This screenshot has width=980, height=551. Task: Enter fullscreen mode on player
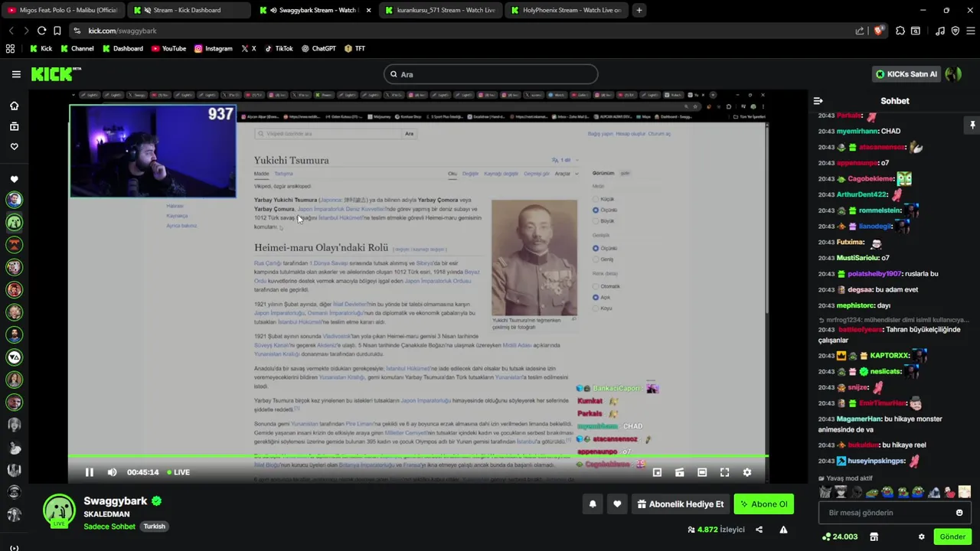pyautogui.click(x=724, y=472)
